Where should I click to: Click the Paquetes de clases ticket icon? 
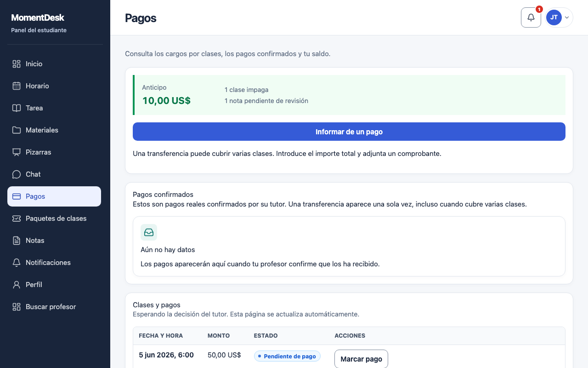(17, 218)
